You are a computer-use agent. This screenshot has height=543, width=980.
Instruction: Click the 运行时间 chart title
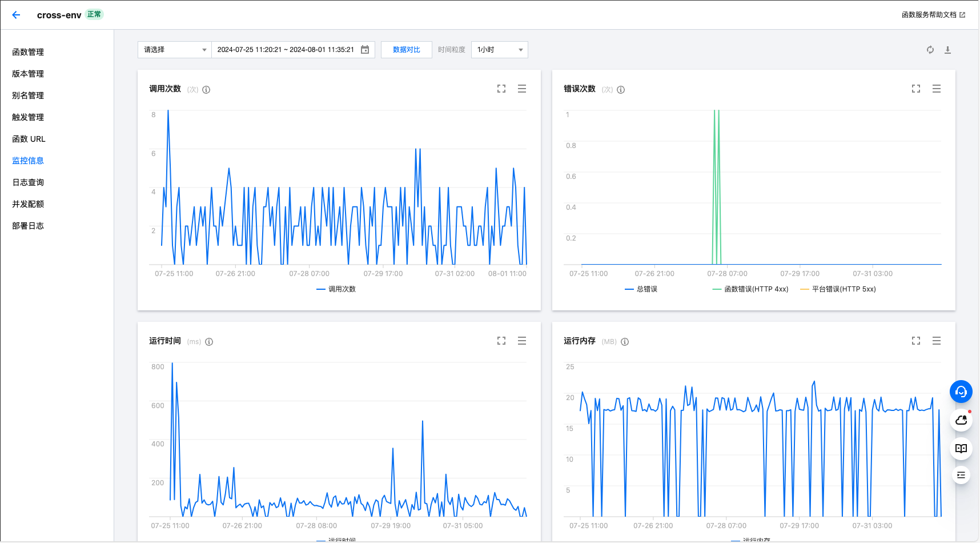(165, 341)
